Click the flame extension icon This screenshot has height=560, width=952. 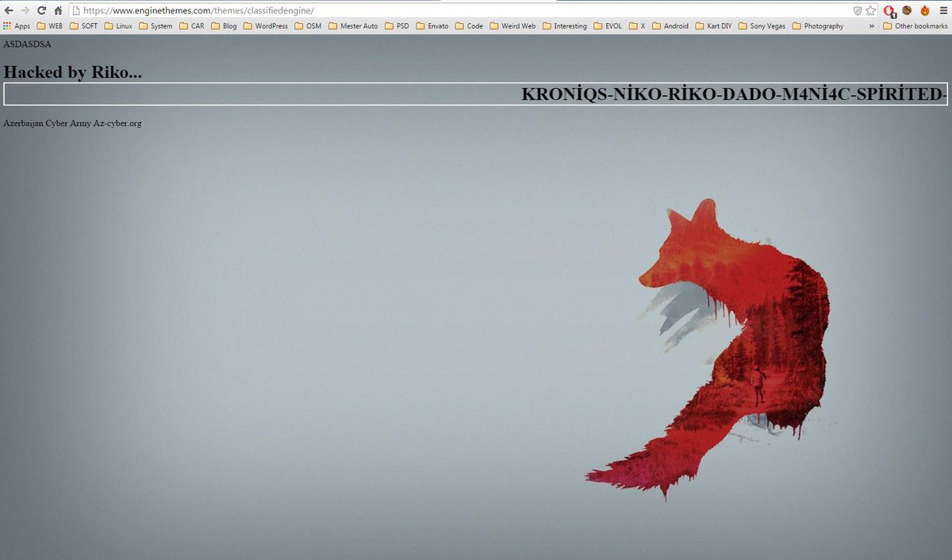click(x=924, y=10)
